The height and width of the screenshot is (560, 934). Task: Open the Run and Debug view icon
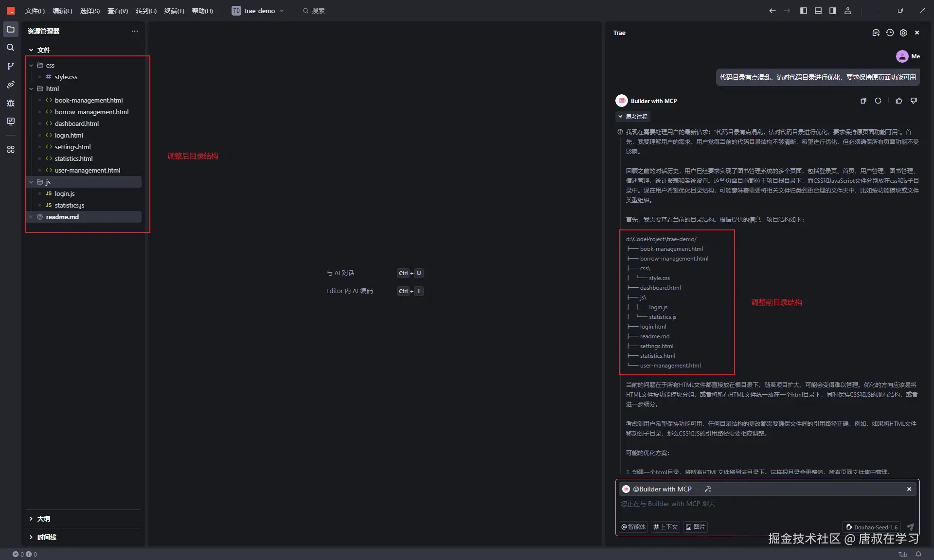click(x=10, y=103)
